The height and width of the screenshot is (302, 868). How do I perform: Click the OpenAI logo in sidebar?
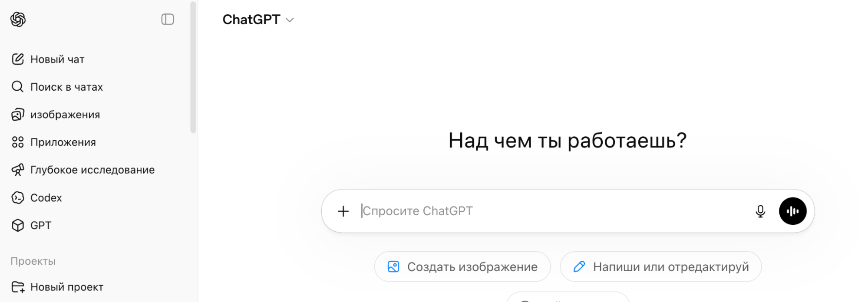[17, 20]
